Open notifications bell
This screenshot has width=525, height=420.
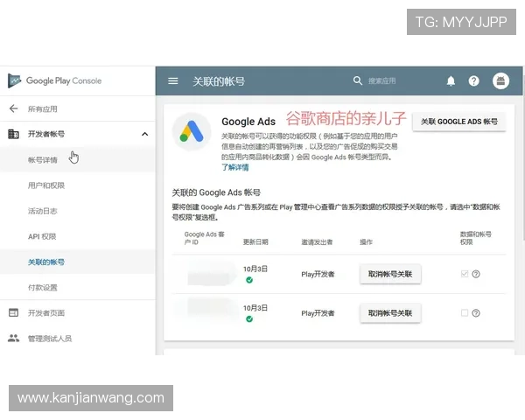pos(451,80)
